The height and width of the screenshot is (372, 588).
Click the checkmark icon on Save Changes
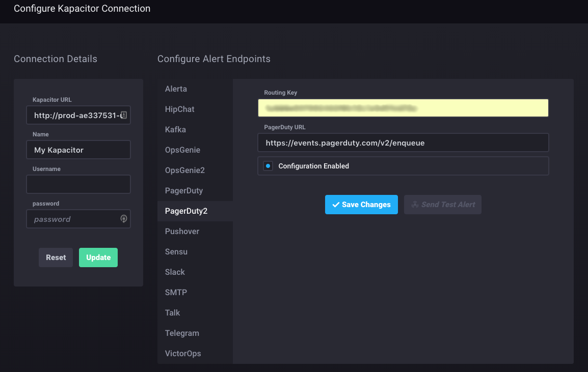coord(336,204)
